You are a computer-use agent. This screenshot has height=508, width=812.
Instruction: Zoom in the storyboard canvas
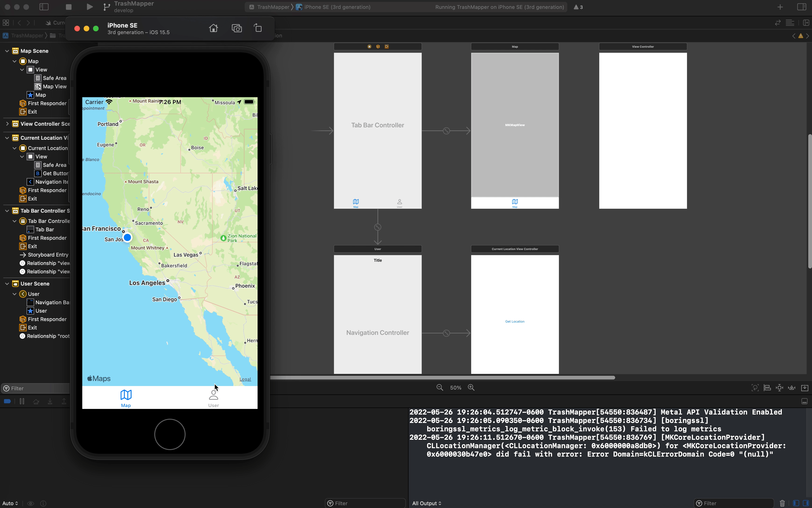coord(471,387)
